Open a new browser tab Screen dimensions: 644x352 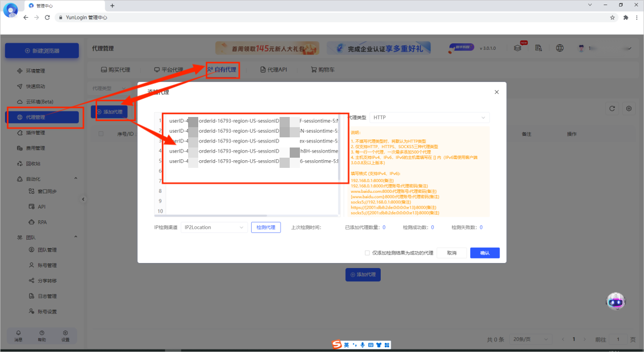(112, 6)
